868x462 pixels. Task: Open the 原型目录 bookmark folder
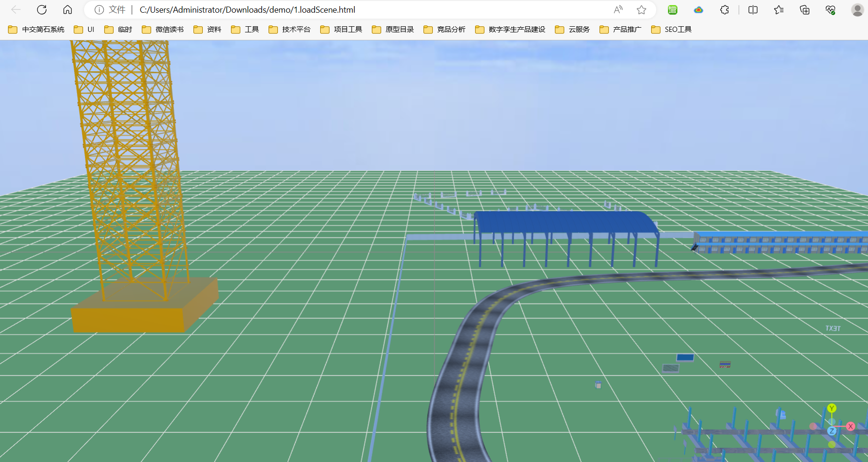(x=393, y=30)
